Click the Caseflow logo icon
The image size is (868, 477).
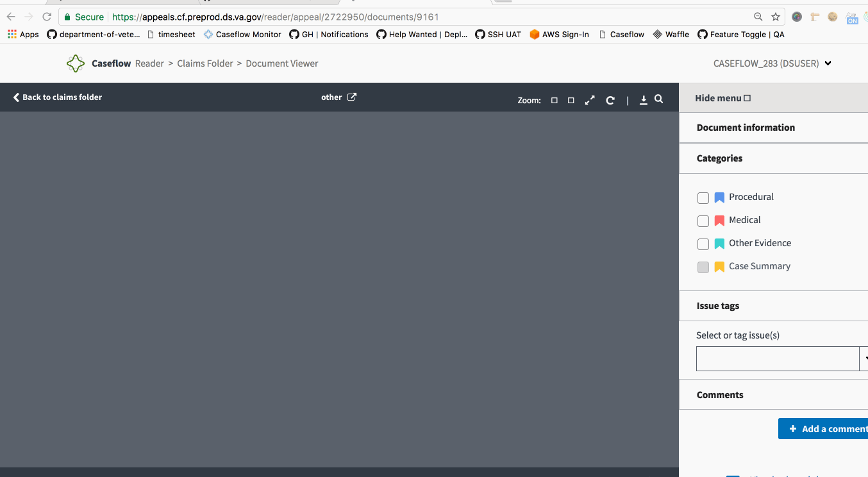(76, 63)
